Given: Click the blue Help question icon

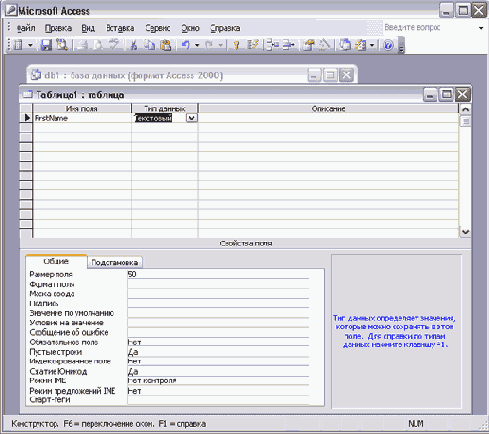Looking at the screenshot, I should pyautogui.click(x=388, y=45).
